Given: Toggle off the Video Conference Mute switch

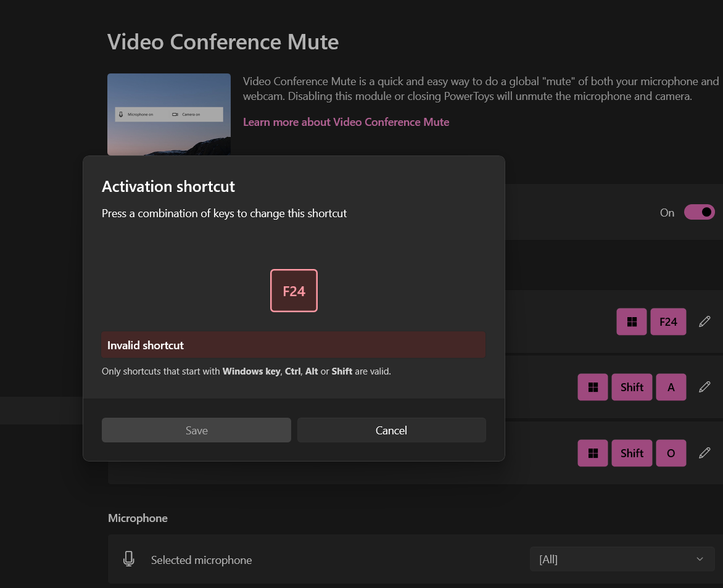Looking at the screenshot, I should [x=699, y=212].
